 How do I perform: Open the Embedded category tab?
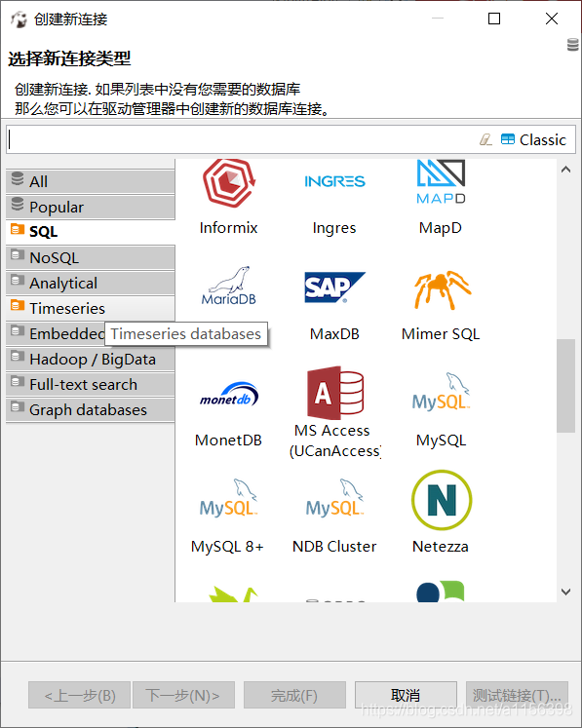(x=56, y=334)
